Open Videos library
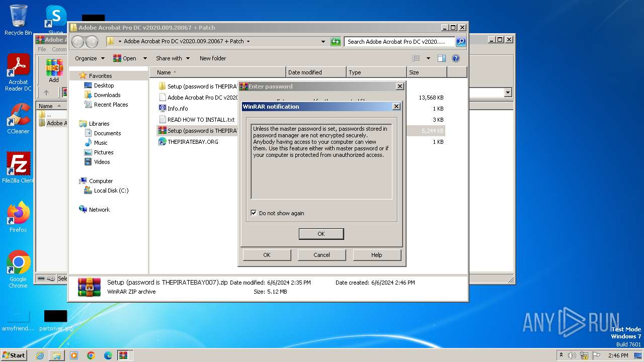644x362 pixels. pyautogui.click(x=102, y=162)
